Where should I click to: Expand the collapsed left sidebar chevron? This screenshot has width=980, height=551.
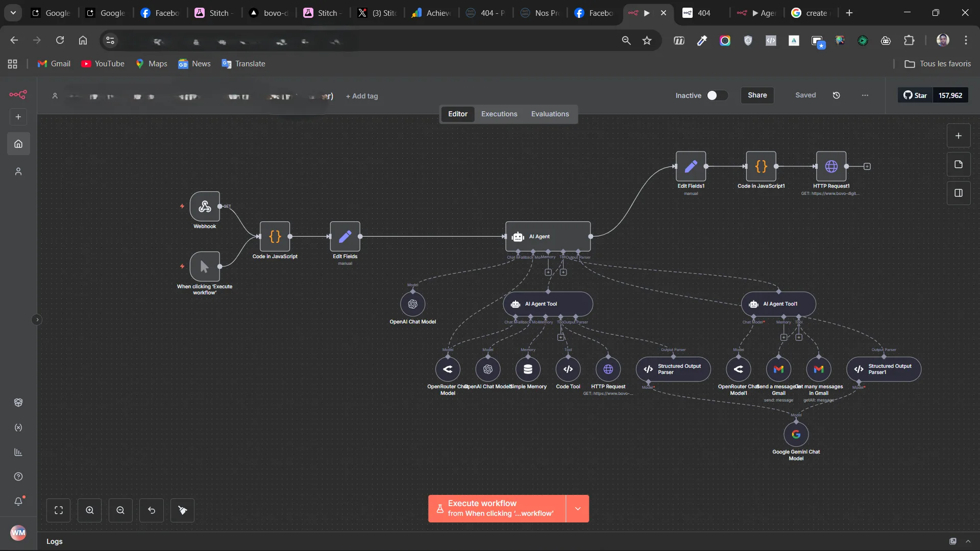(x=37, y=320)
